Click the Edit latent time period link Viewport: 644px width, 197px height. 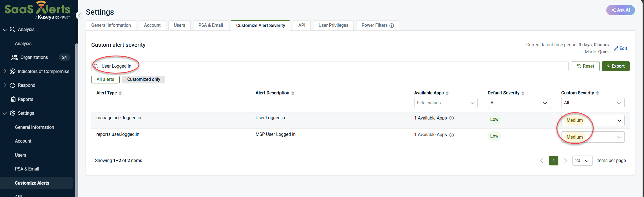[621, 48]
